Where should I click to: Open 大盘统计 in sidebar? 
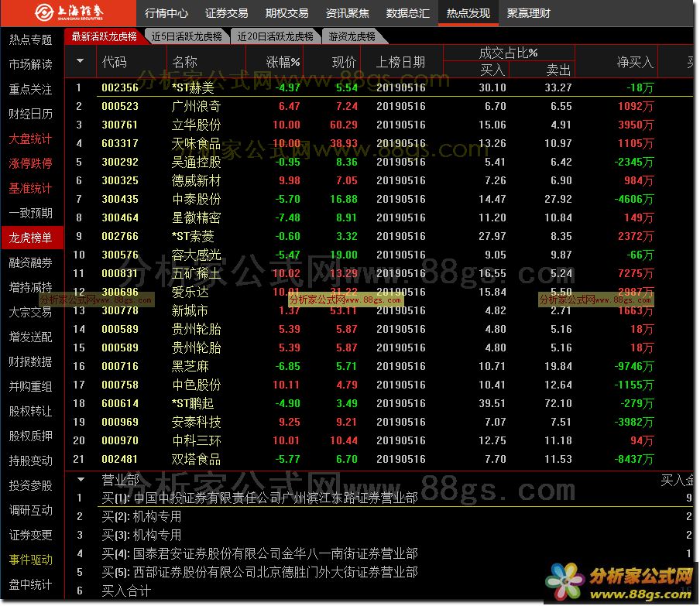31,139
